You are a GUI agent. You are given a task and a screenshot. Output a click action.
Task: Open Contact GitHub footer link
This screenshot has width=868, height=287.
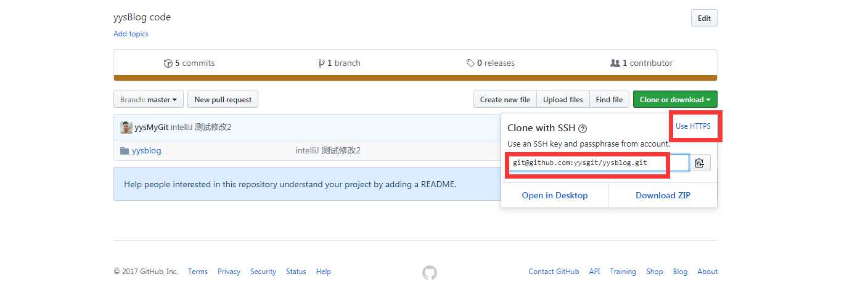pyautogui.click(x=554, y=272)
